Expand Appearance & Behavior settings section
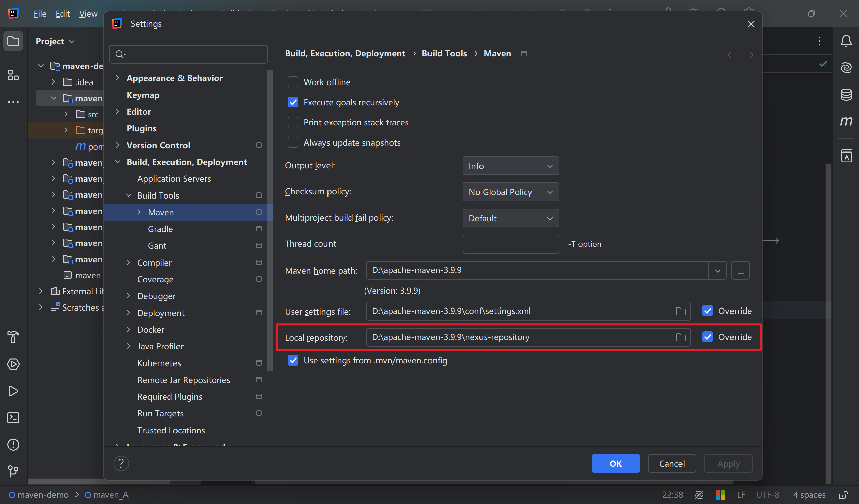The height and width of the screenshot is (504, 859). point(117,78)
